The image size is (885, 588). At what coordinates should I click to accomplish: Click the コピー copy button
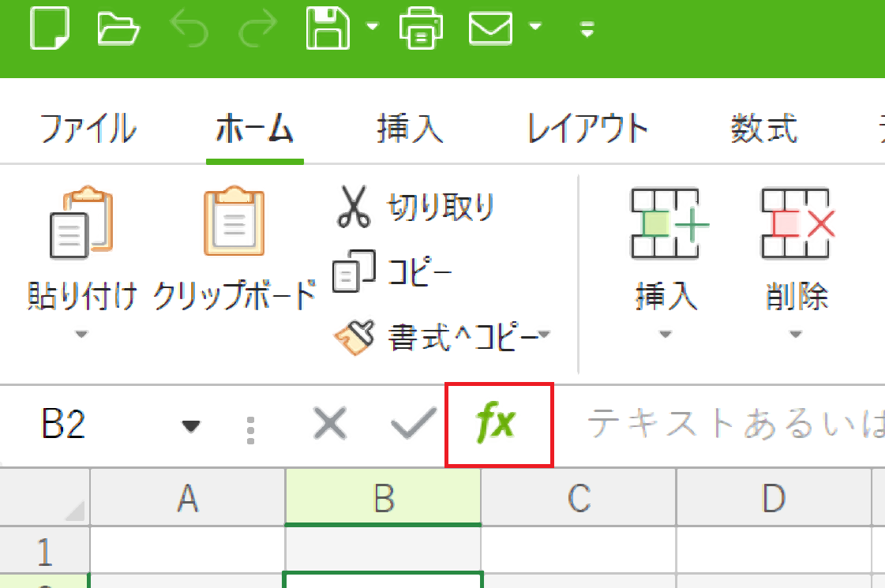pyautogui.click(x=392, y=272)
